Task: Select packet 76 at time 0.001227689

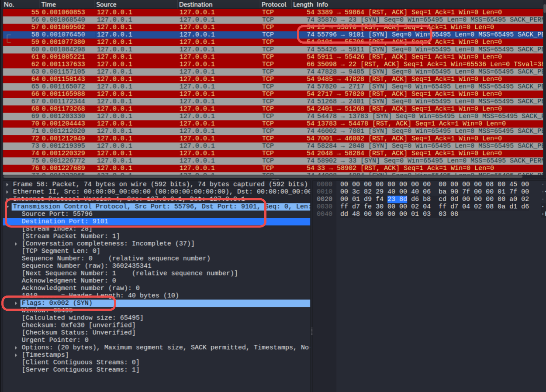Action: 274,168
